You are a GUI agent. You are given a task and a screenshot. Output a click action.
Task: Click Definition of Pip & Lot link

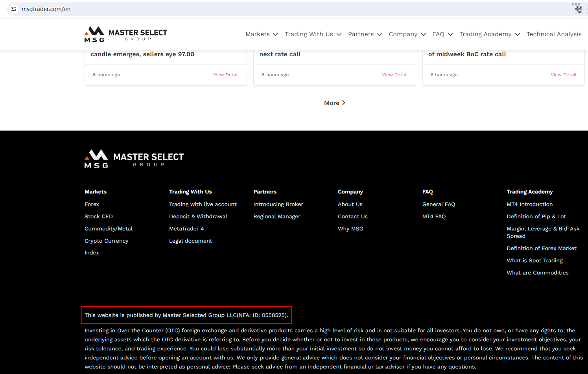pyautogui.click(x=536, y=217)
